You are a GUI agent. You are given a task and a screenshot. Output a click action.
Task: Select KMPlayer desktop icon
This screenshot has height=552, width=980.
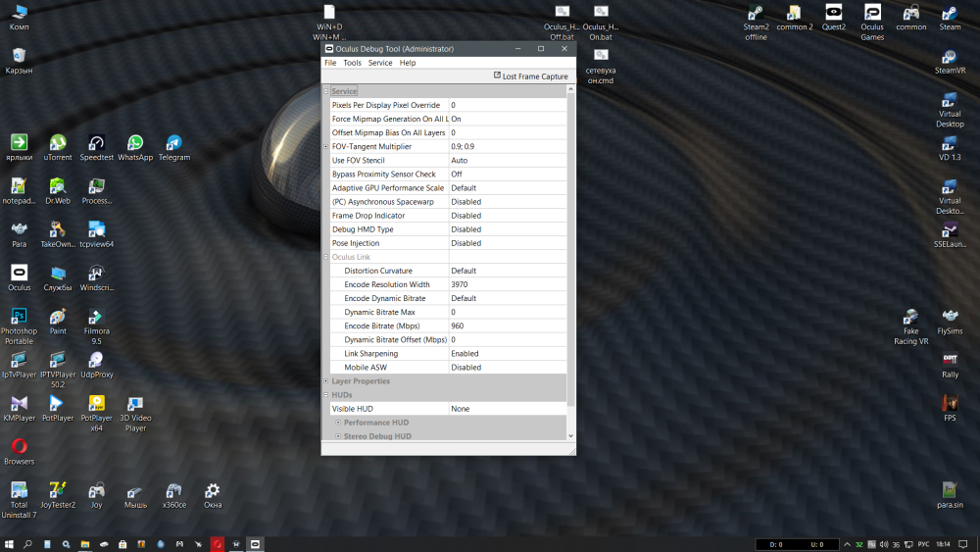(19, 409)
